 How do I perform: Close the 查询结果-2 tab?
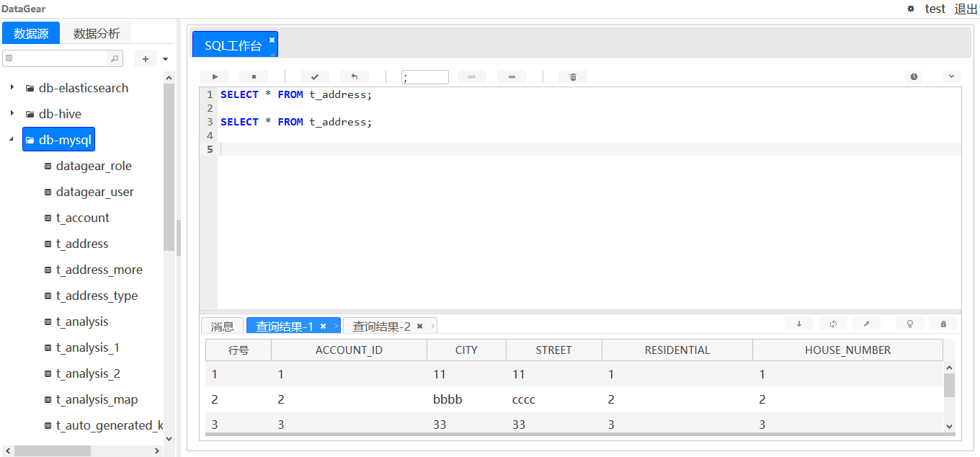click(419, 327)
